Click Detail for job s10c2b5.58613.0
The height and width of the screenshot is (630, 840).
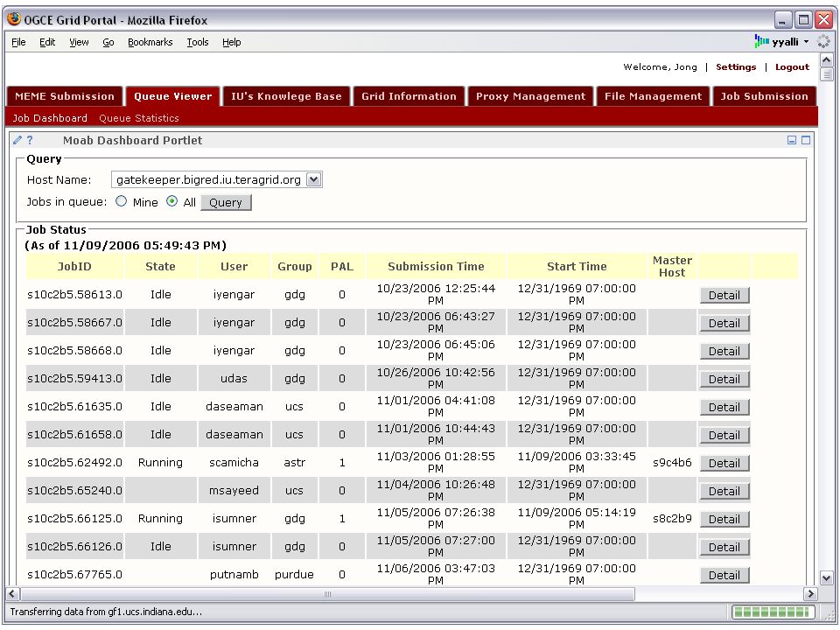coord(724,295)
